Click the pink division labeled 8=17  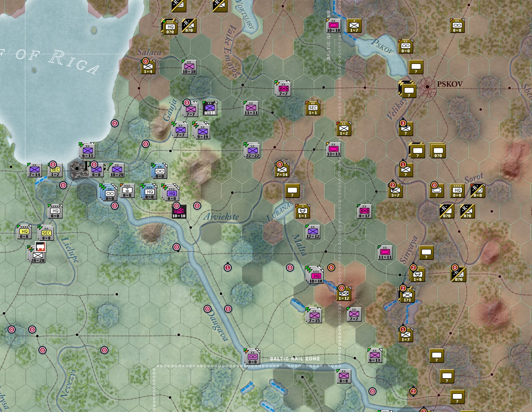coord(365,211)
